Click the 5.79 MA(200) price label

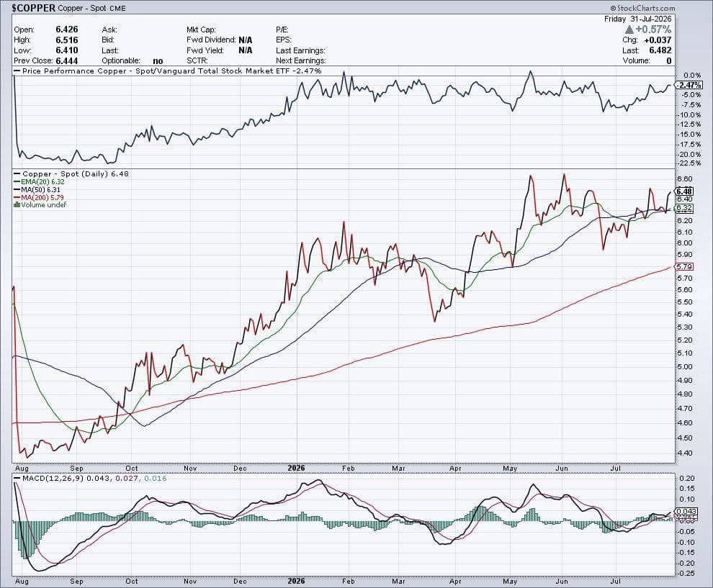click(684, 267)
